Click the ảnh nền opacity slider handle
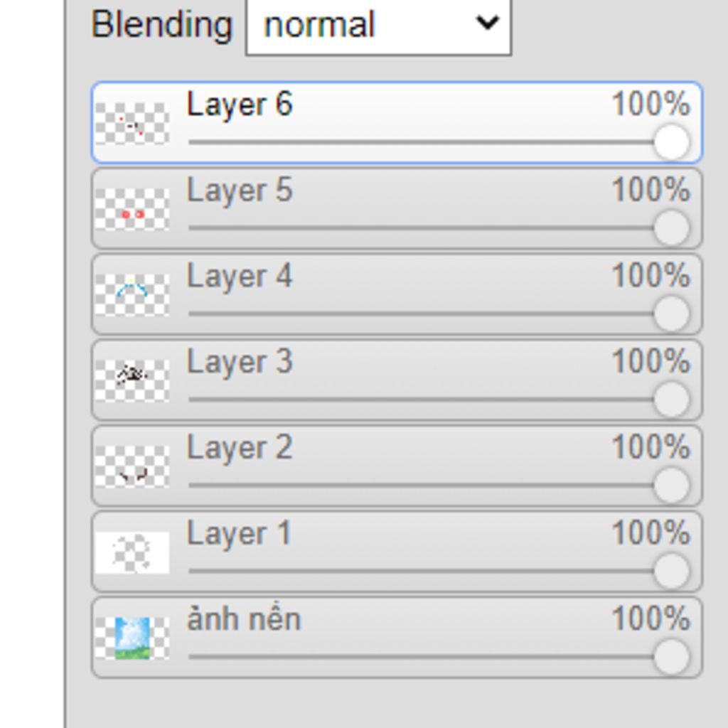 671,657
